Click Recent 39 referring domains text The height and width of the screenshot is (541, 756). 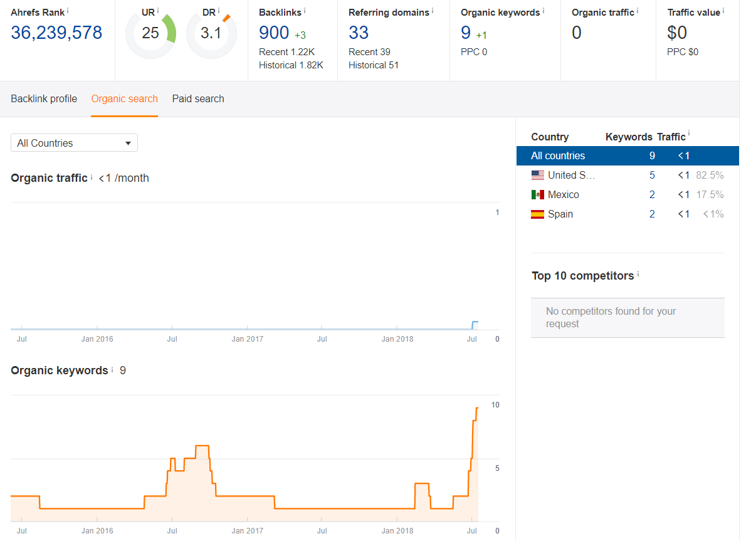point(369,52)
